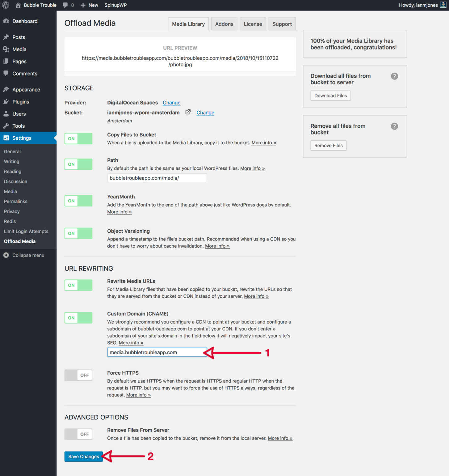Click the WordPress logo icon
This screenshot has width=449, height=476.
pos(6,5)
